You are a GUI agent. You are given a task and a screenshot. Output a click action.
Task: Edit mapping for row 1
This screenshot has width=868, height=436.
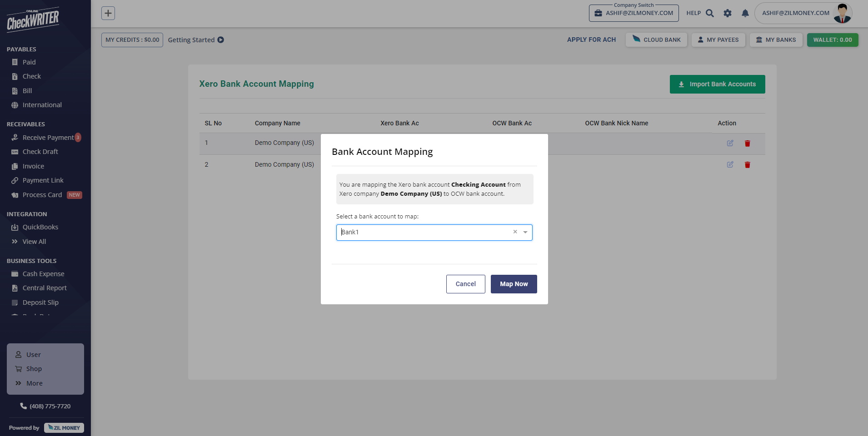tap(730, 143)
